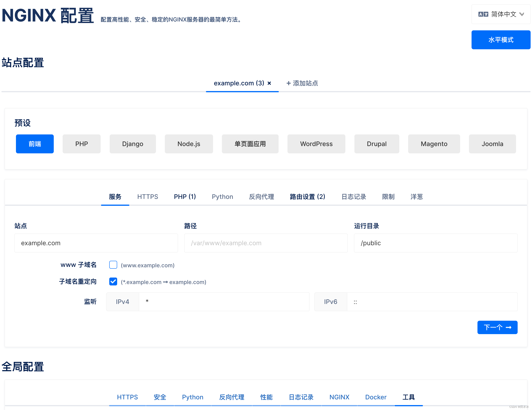This screenshot has height=410, width=532.
Task: Click the 下一个 next button
Action: click(x=497, y=328)
